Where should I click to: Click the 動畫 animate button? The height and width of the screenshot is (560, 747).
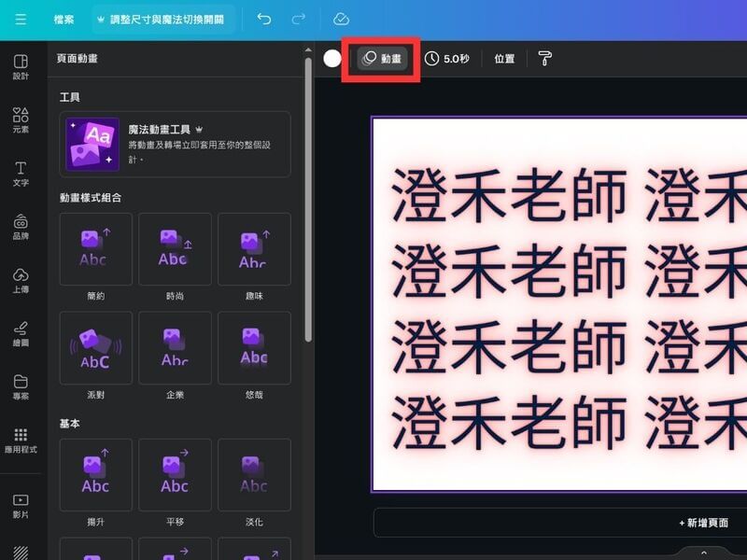pos(383,59)
